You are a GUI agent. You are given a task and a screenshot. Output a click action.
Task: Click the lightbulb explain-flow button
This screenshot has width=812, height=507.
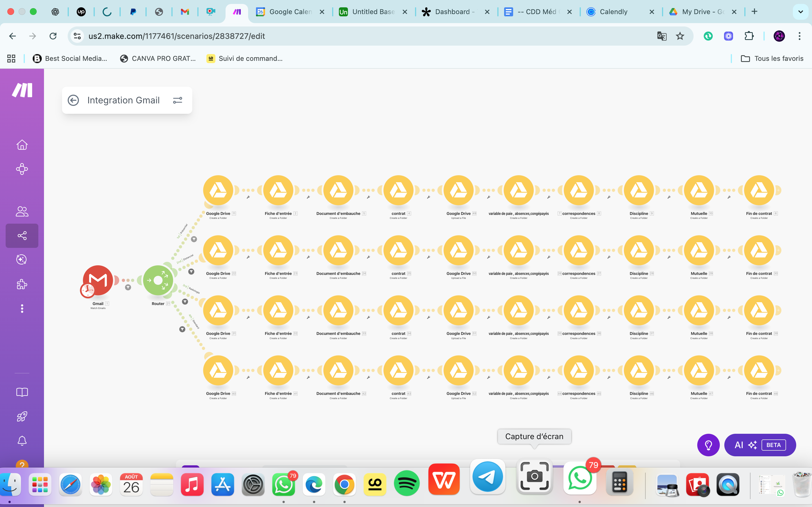(x=708, y=445)
